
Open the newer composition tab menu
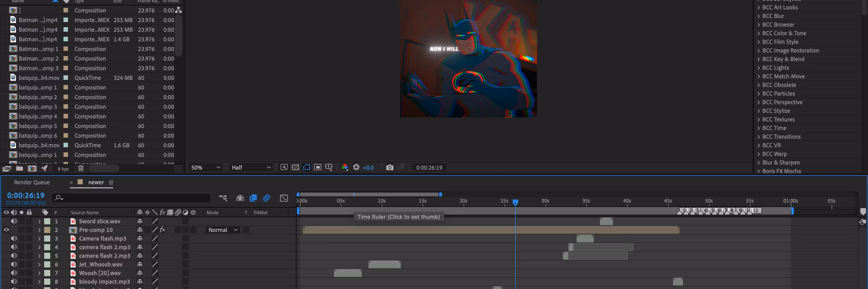coord(111,182)
